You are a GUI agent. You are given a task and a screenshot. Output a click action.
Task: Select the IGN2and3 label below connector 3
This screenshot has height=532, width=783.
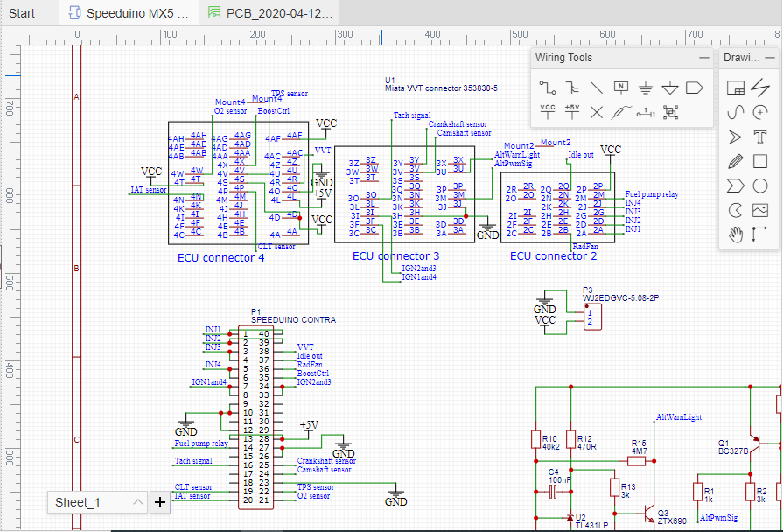coord(419,269)
